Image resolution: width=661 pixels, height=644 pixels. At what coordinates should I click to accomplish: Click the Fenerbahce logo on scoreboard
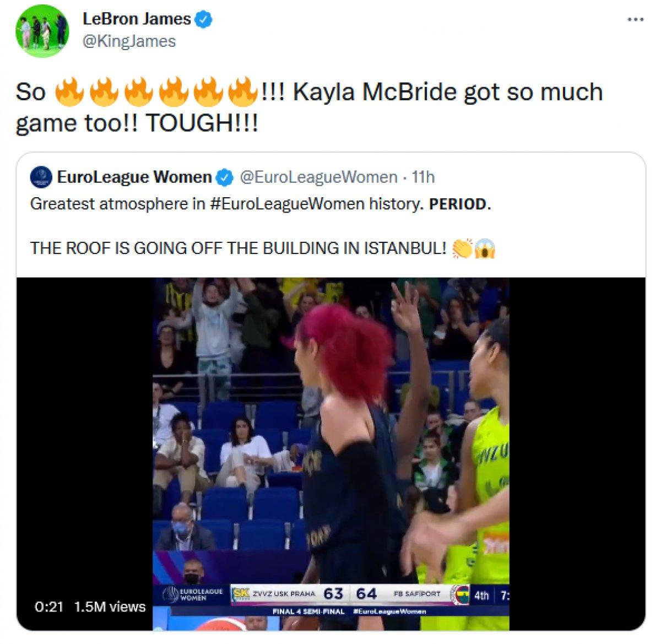[460, 595]
